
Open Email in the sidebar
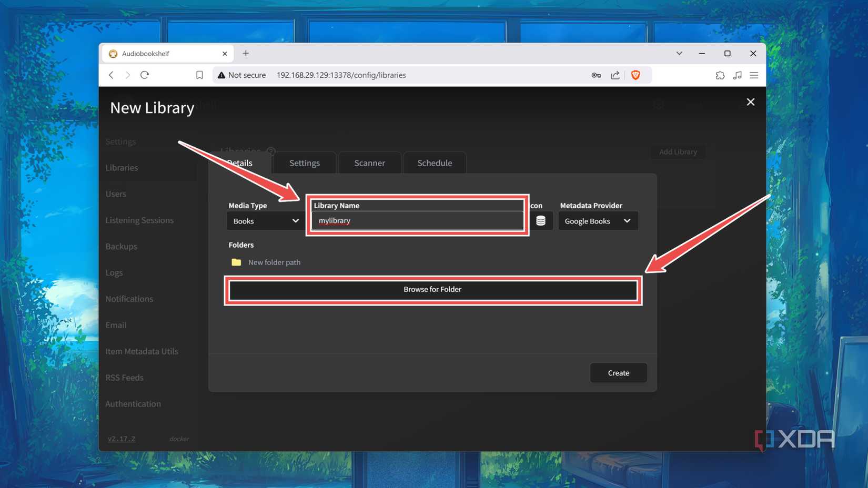click(116, 325)
